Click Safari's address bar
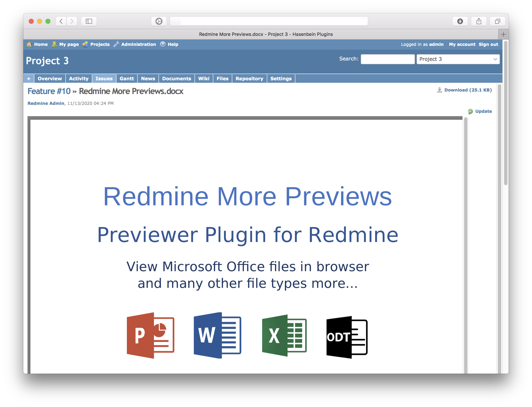Image resolution: width=532 pixels, height=407 pixels. [269, 21]
